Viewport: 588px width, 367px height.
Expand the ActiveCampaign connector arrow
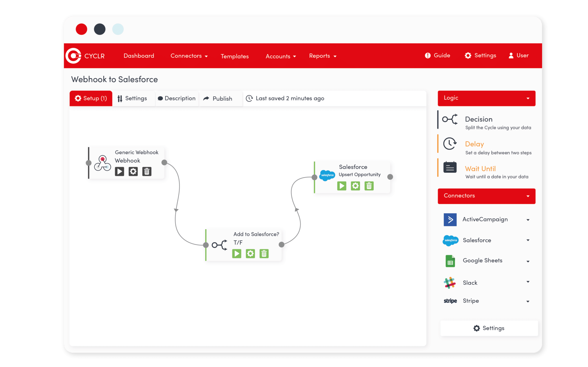[528, 220]
